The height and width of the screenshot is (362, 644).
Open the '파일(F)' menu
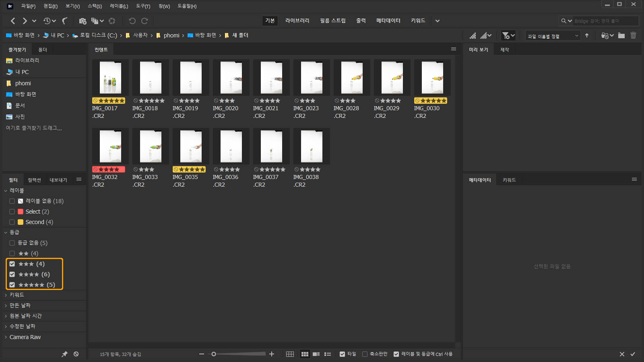tap(28, 6)
